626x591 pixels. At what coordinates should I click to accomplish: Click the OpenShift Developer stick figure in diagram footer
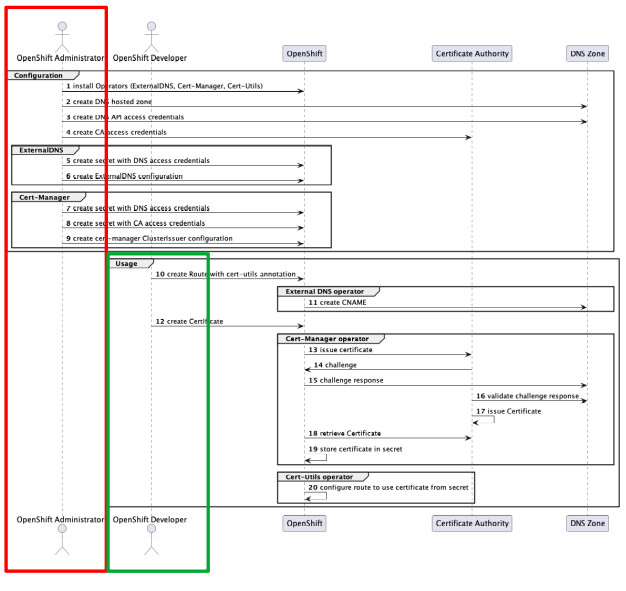point(151,539)
